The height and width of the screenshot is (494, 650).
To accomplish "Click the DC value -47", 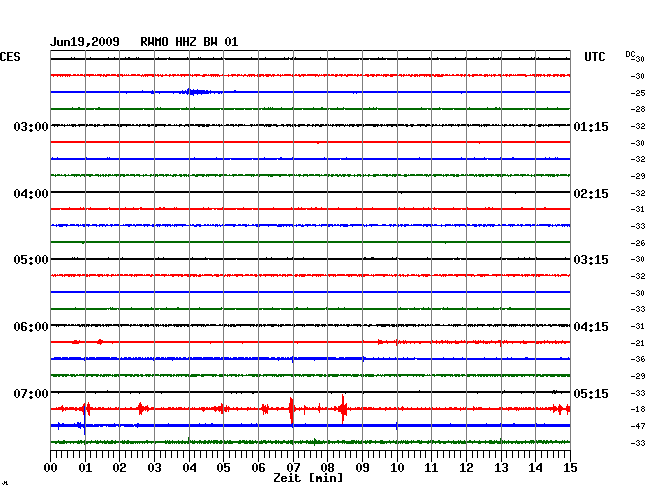I will [638, 426].
